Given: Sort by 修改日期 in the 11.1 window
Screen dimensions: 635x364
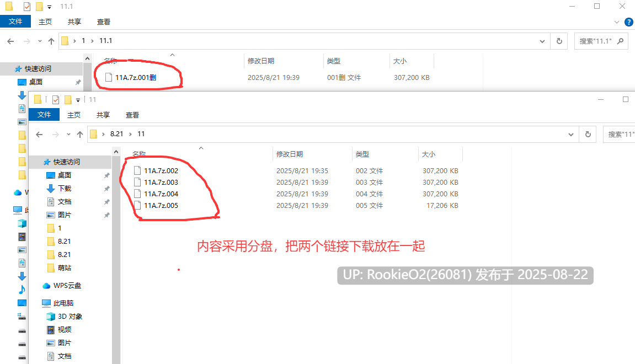Looking at the screenshot, I should click(261, 61).
